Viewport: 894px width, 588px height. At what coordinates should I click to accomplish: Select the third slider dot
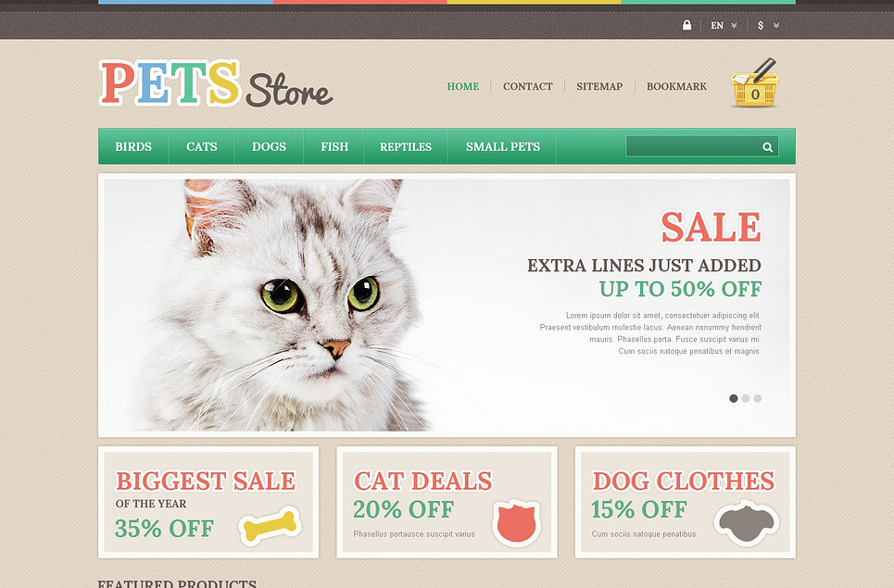click(757, 398)
